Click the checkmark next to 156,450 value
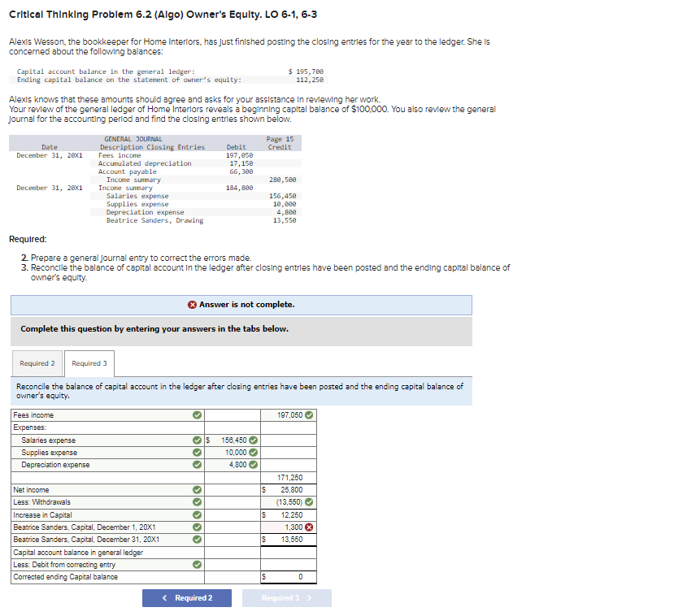The height and width of the screenshot is (616, 687). tap(253, 440)
